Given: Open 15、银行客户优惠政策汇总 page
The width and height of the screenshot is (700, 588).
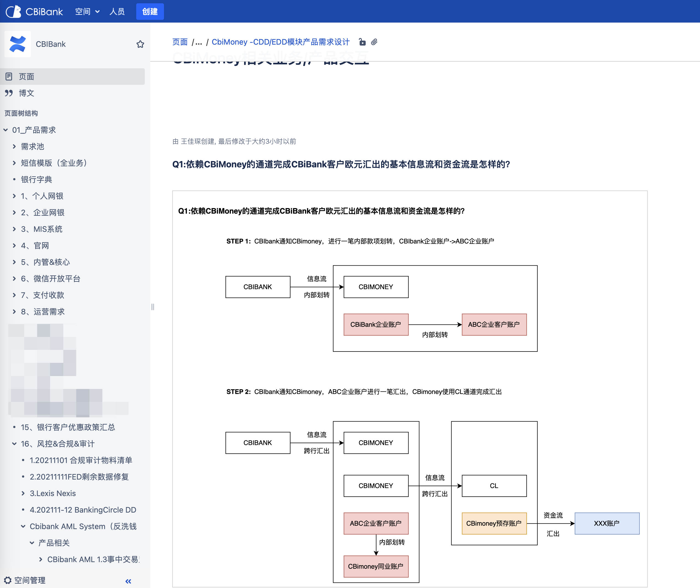Looking at the screenshot, I should coord(68,427).
